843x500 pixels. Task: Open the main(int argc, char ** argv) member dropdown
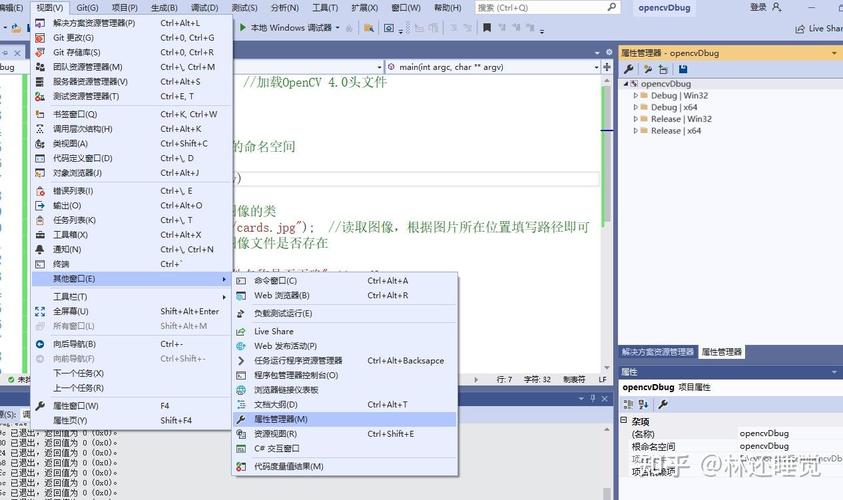[x=596, y=67]
